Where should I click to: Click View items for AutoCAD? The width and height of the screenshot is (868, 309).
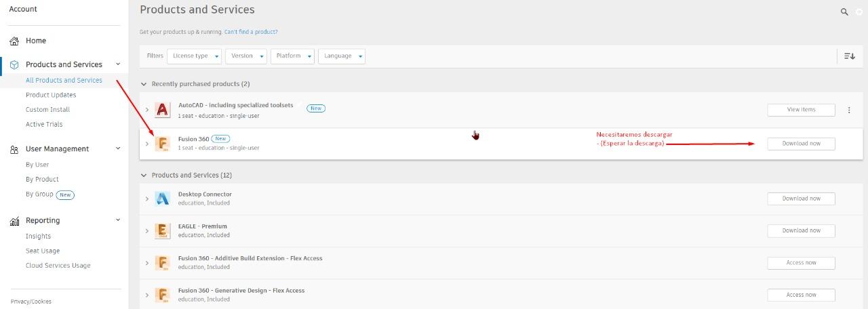[x=801, y=110]
